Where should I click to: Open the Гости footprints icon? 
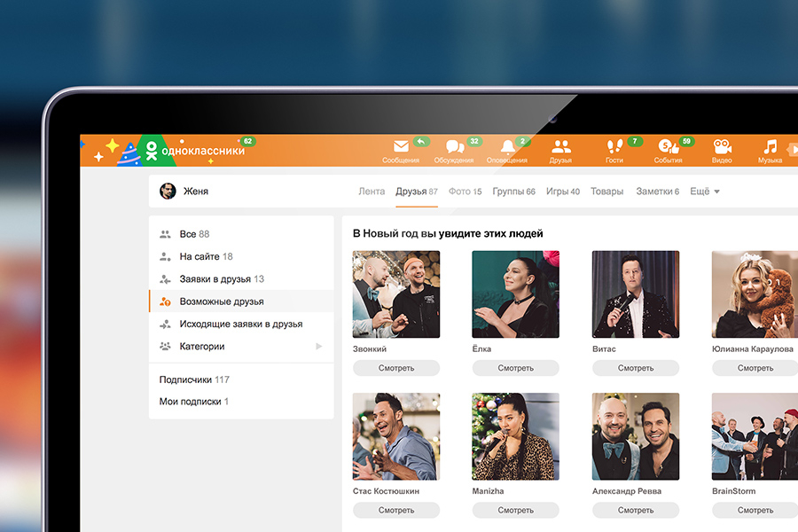[614, 146]
